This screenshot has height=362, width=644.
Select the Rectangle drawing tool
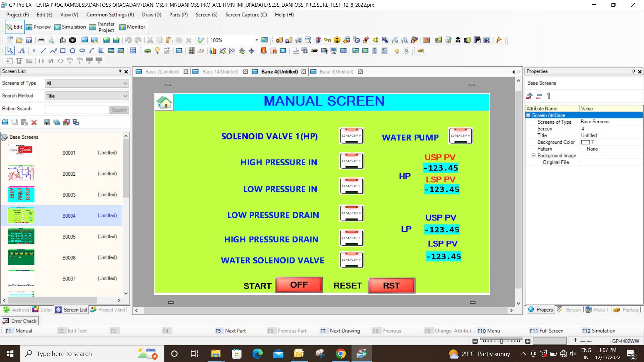(x=63, y=51)
